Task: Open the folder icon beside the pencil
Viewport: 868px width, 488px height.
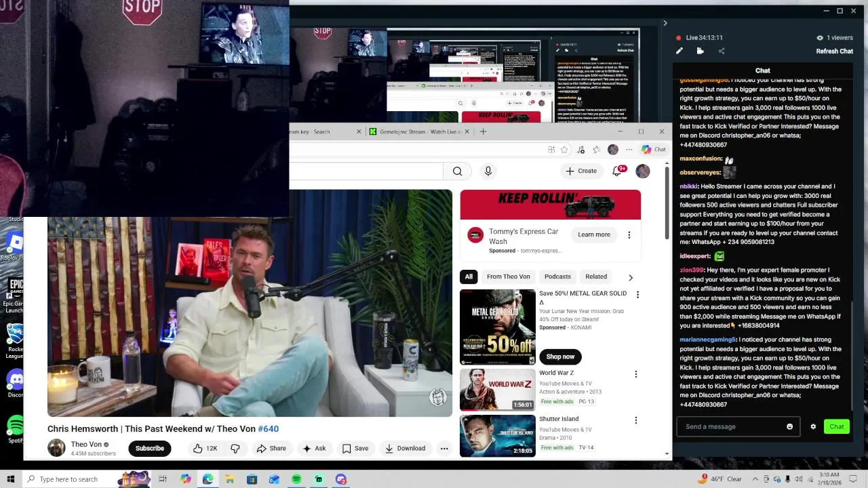Action: click(700, 51)
